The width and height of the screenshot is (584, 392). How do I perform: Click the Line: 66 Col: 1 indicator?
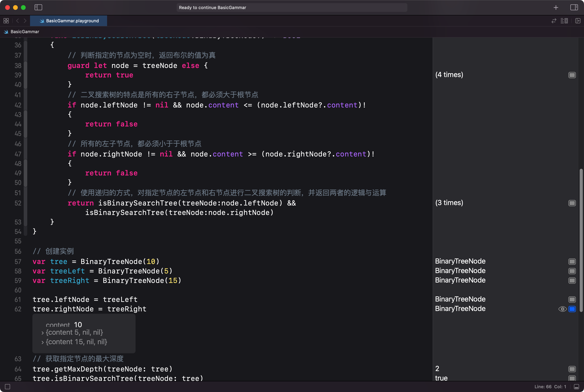coord(550,387)
